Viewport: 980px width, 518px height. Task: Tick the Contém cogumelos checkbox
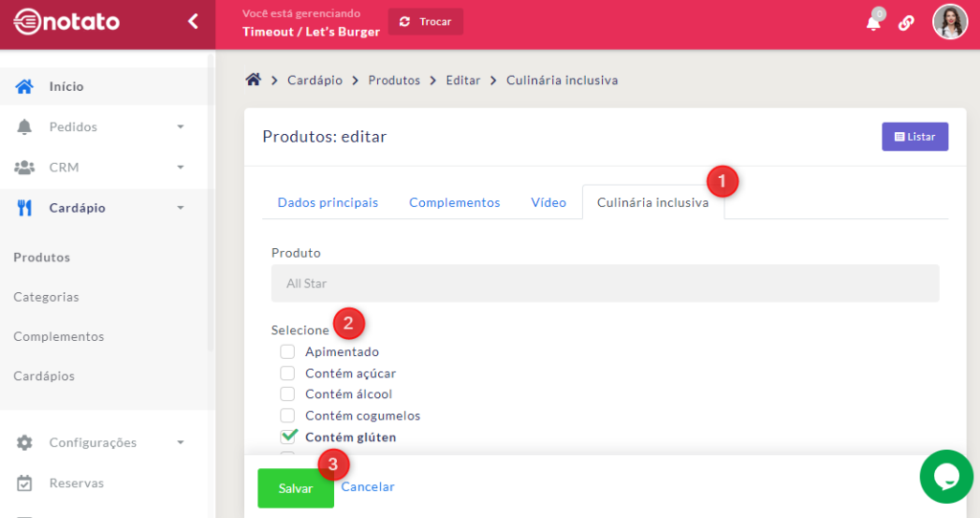point(287,416)
